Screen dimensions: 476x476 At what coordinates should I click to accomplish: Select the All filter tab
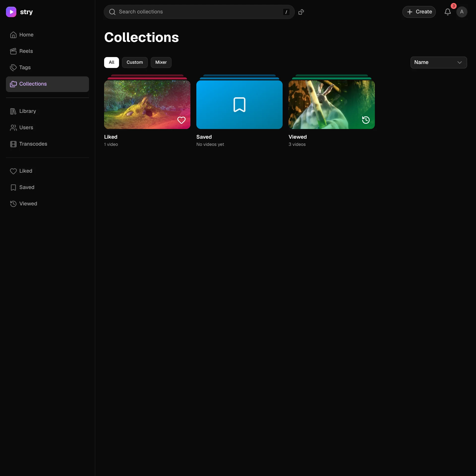tap(112, 63)
